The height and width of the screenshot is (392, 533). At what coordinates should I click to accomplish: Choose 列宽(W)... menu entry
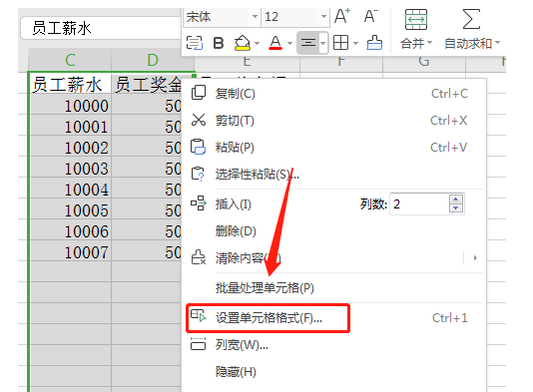click(242, 345)
